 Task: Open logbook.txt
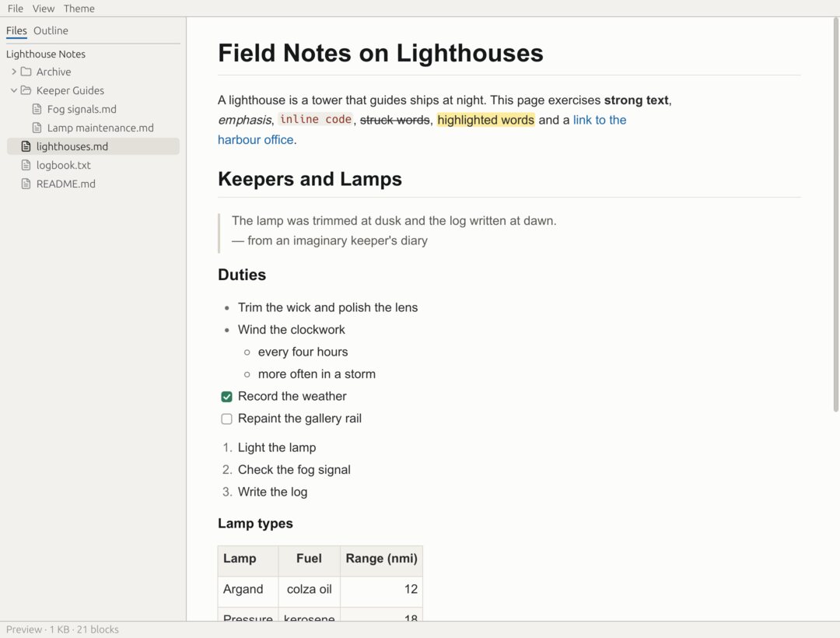[63, 166]
